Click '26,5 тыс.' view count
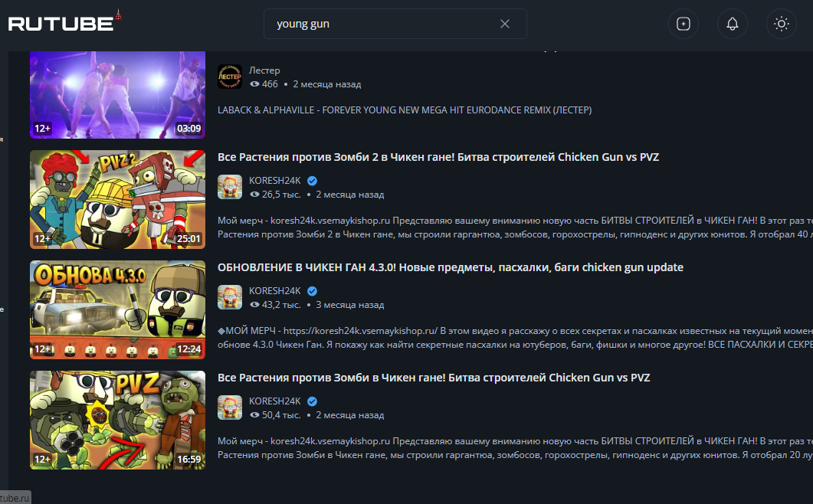The height and width of the screenshot is (504, 813). tap(281, 195)
